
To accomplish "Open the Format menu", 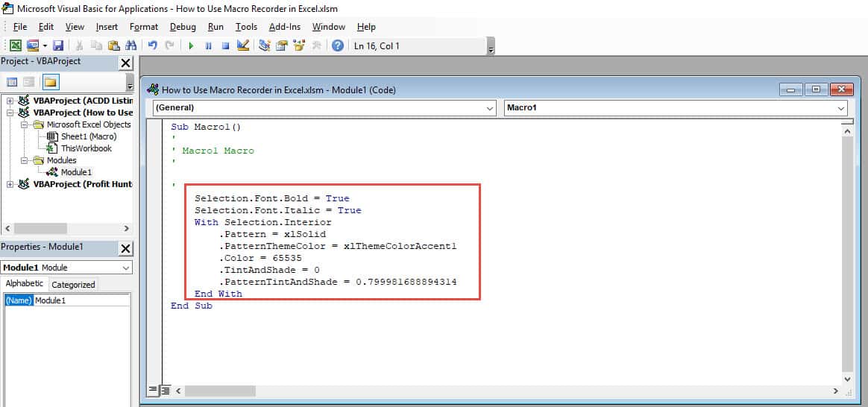I will (144, 27).
